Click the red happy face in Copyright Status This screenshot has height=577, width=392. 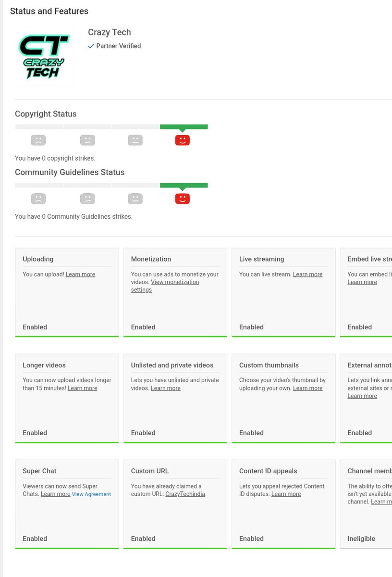pos(183,140)
